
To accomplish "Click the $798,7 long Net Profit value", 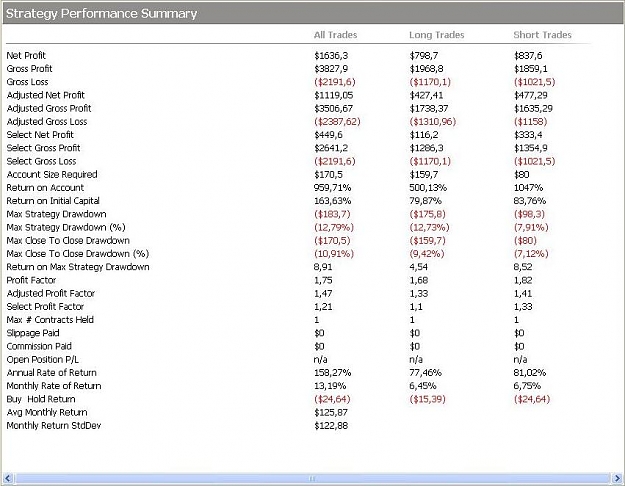I will click(424, 55).
